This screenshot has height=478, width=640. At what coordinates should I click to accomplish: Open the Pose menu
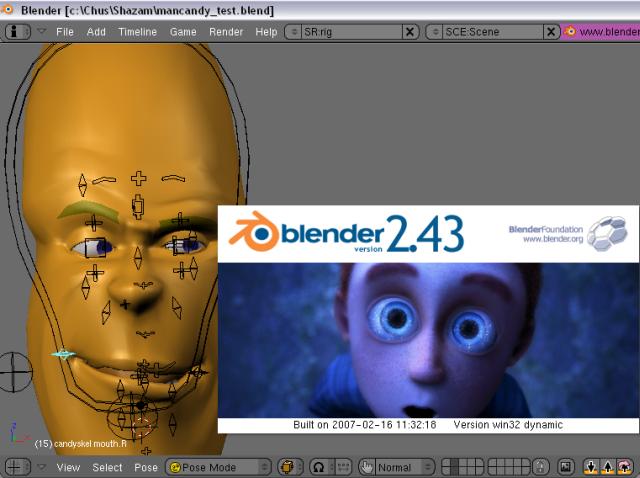146,467
